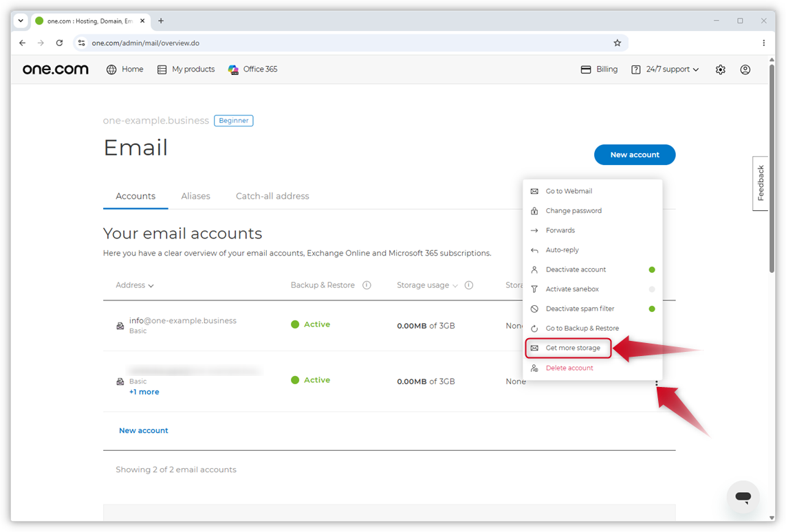This screenshot has width=786, height=532.
Task: Click blue New account button
Action: pyautogui.click(x=635, y=155)
